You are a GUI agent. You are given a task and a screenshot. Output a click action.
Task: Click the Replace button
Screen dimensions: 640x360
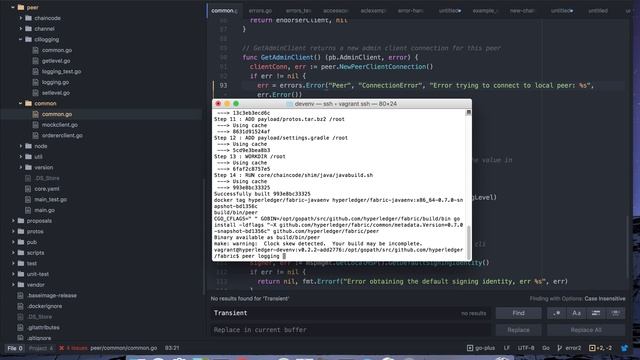tap(518, 330)
